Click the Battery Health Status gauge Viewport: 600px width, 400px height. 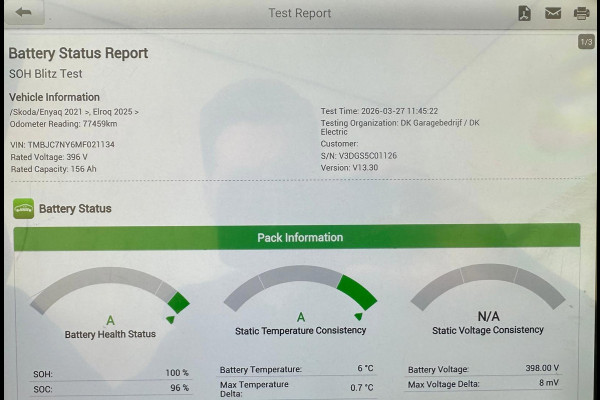[x=110, y=298]
